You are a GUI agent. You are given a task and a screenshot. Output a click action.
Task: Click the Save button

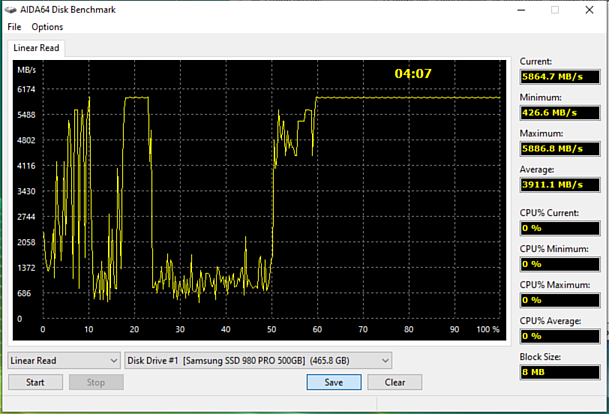[x=334, y=383]
